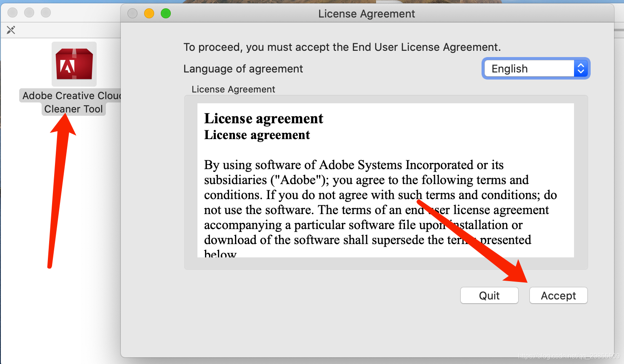Click the License Agreement window title bar
Image resolution: width=624 pixels, height=364 pixels.
[x=367, y=14]
